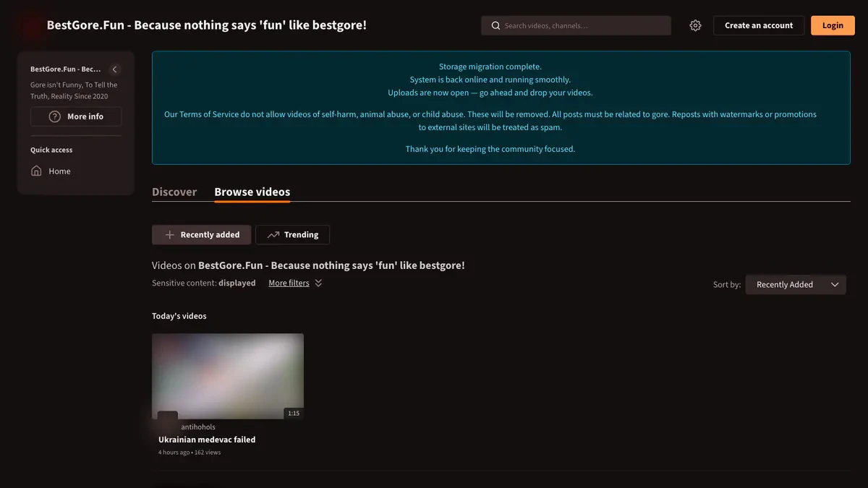
Task: Click the orange Login button
Action: point(833,25)
